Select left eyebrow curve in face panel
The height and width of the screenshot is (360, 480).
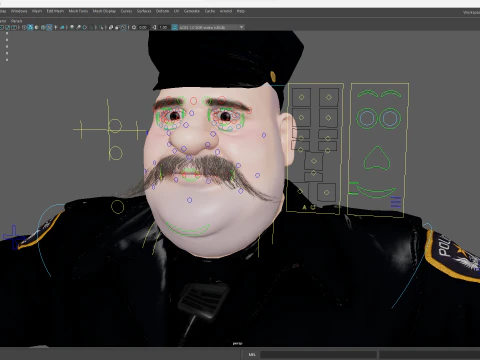tap(368, 94)
